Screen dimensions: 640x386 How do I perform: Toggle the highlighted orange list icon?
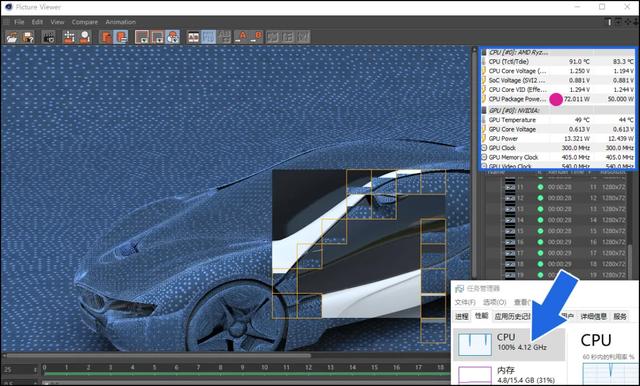click(x=121, y=37)
